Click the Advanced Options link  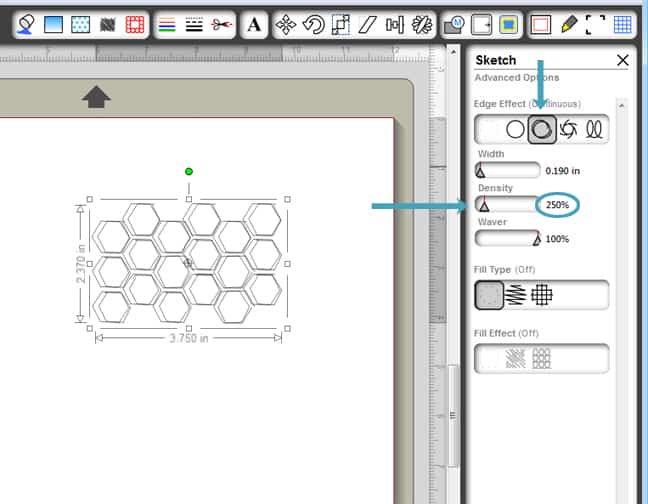click(517, 78)
